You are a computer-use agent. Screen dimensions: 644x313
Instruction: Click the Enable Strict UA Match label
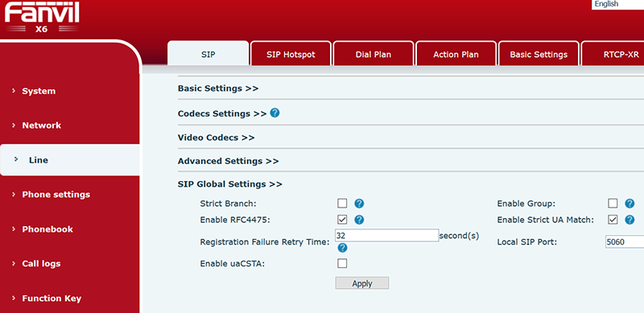click(x=546, y=220)
